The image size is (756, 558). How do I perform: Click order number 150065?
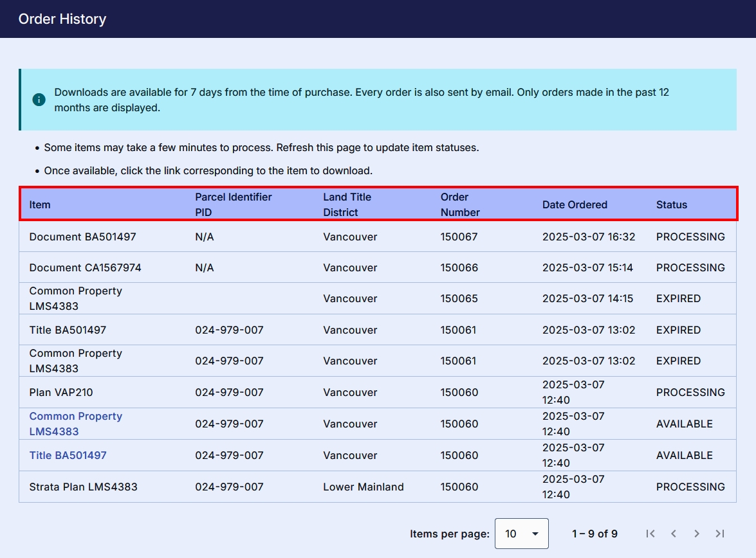(459, 298)
